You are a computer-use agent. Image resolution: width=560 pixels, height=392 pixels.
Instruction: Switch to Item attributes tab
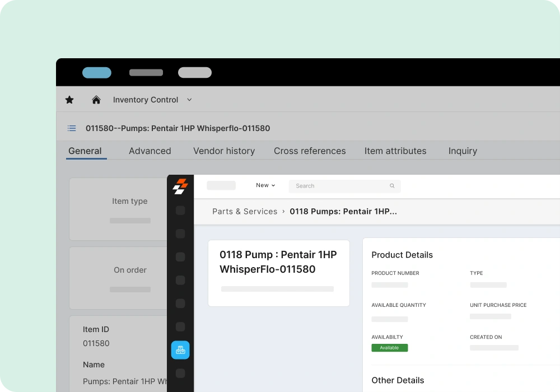click(395, 151)
